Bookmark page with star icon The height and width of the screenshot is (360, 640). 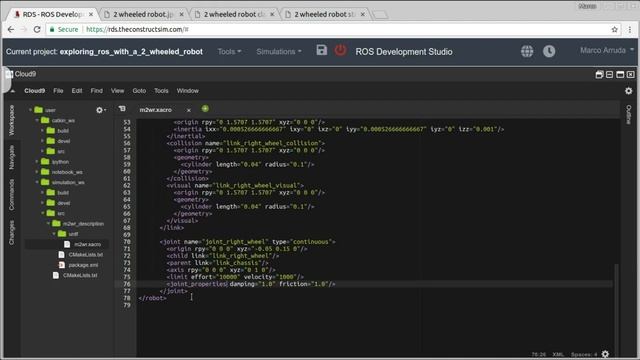(x=614, y=29)
